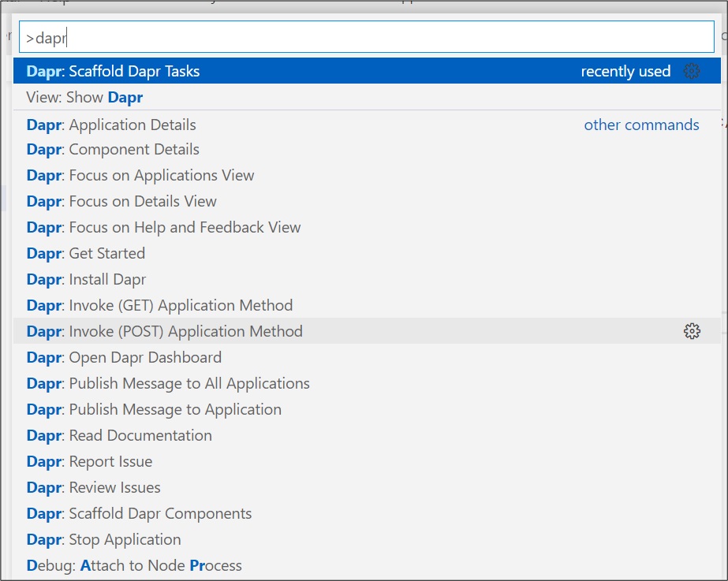Image resolution: width=728 pixels, height=581 pixels.
Task: Run Dapr: Scaffold Dapr Tasks command
Action: 114,71
